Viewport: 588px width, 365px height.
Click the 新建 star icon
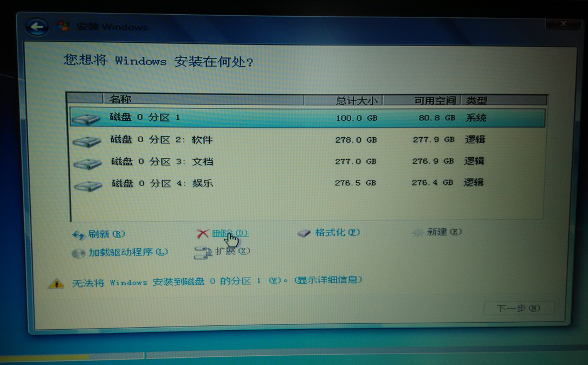[417, 233]
